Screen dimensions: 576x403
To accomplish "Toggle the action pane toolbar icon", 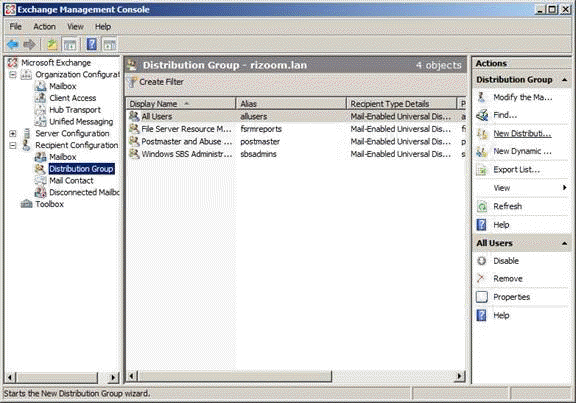I will tap(109, 45).
